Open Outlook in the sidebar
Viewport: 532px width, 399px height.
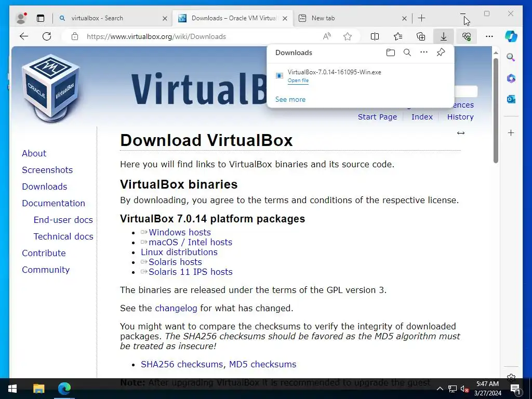[x=511, y=99]
